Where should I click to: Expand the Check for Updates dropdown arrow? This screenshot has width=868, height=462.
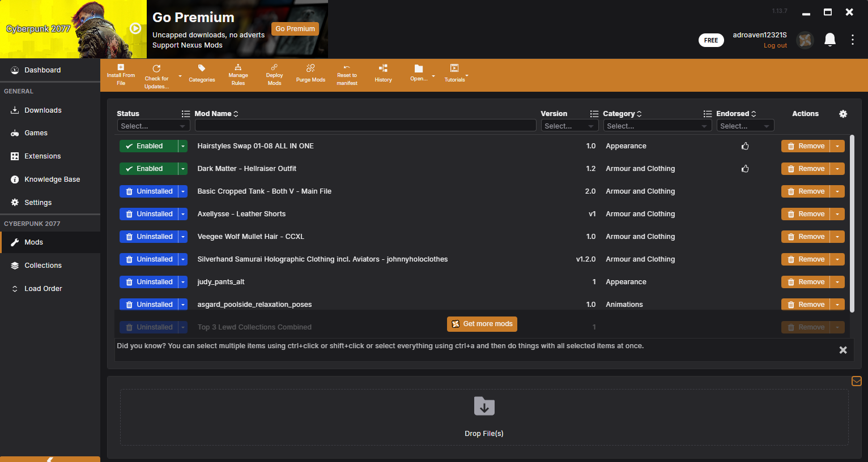pos(180,76)
